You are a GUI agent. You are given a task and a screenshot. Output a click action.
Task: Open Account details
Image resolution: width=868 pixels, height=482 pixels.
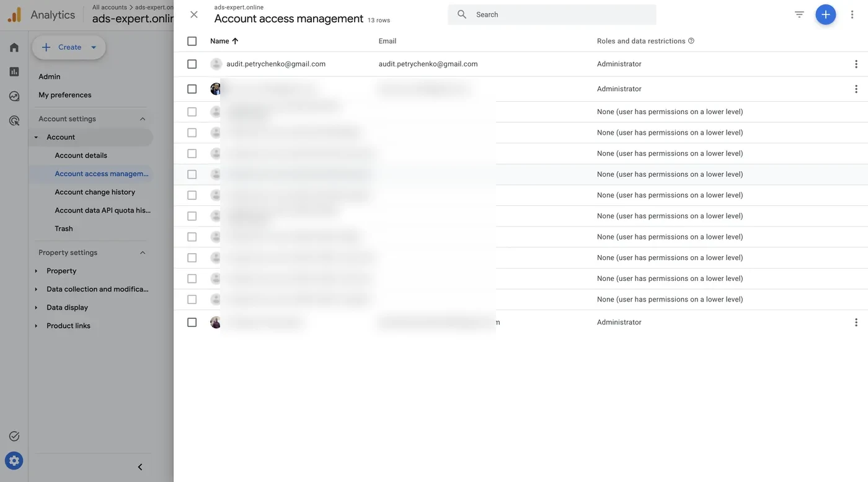pyautogui.click(x=81, y=155)
